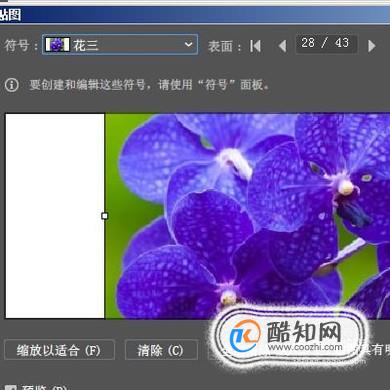Open the 符号 dropdown showing 花三
The image size is (390, 390).
pos(120,44)
